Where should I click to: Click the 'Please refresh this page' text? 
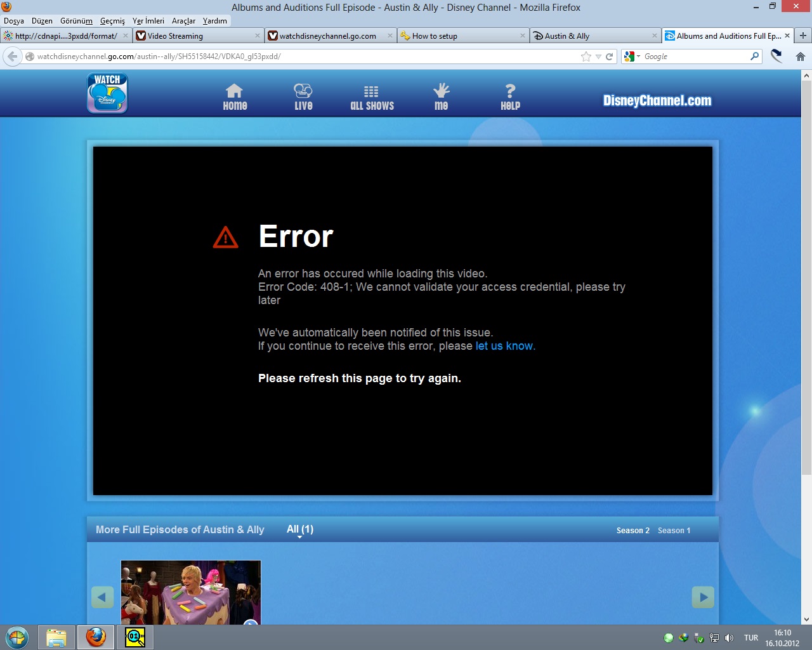(x=360, y=378)
